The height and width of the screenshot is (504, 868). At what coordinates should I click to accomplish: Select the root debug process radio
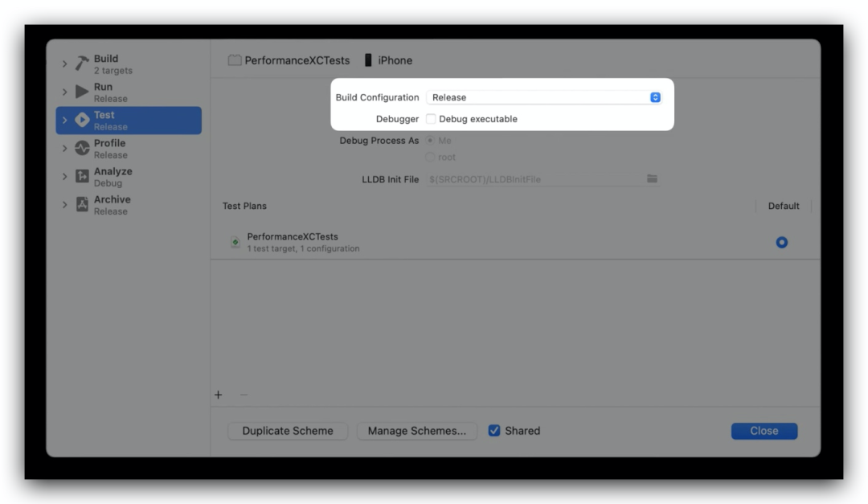[x=430, y=158]
